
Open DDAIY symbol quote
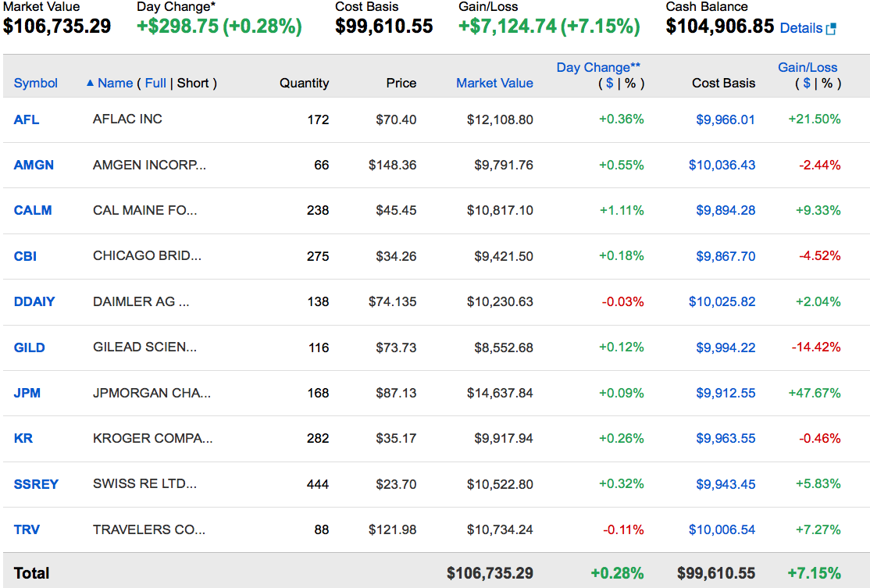tap(34, 301)
